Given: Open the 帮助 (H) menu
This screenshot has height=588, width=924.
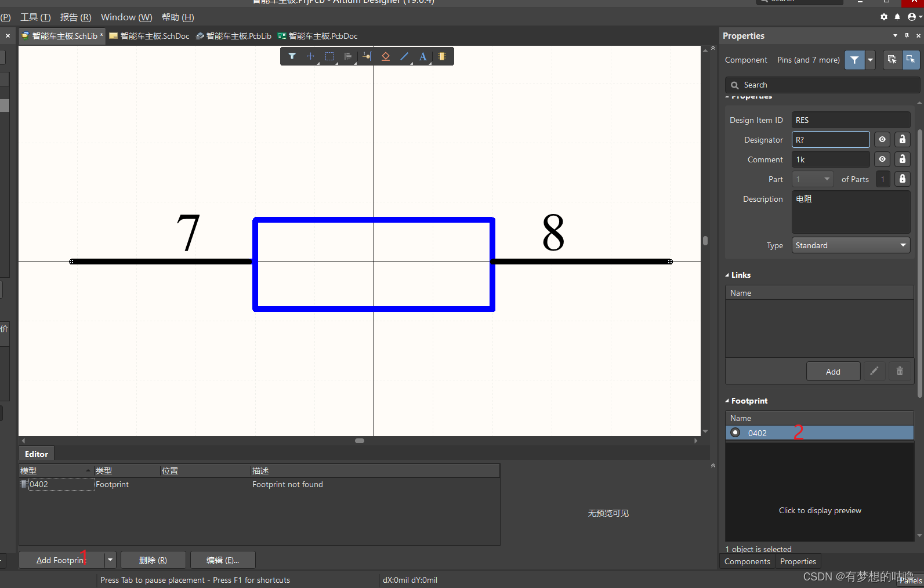Looking at the screenshot, I should pos(178,17).
